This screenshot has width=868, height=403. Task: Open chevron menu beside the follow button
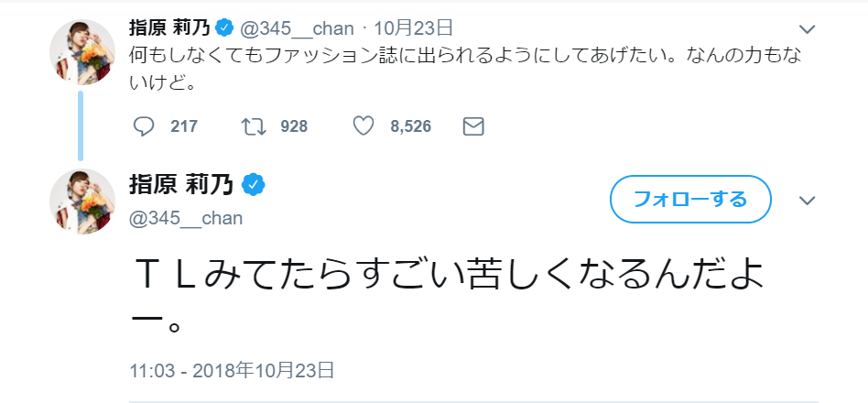pos(807,201)
